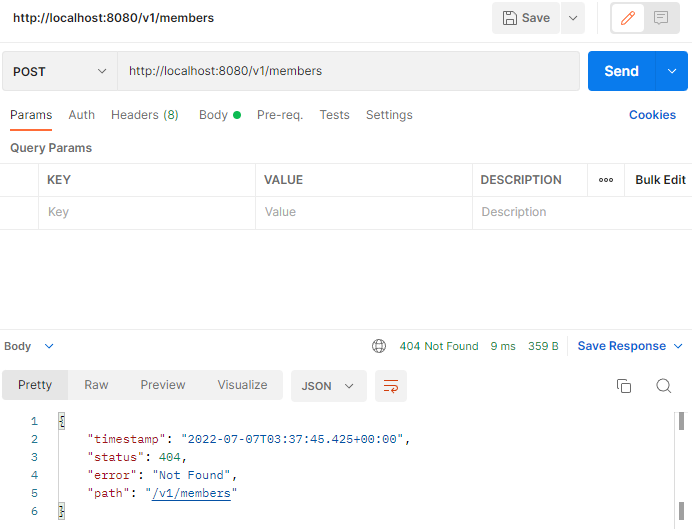
Task: Select the Visualize view tab
Action: coord(242,385)
